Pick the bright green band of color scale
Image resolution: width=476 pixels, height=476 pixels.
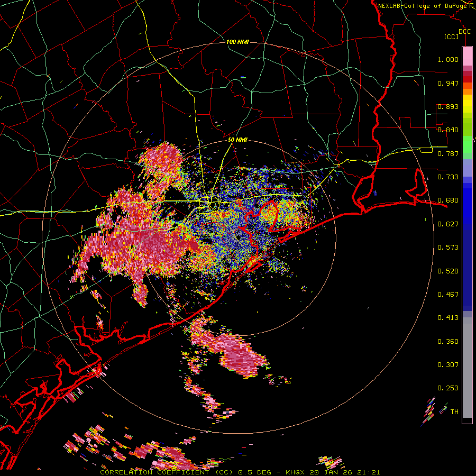(467, 144)
